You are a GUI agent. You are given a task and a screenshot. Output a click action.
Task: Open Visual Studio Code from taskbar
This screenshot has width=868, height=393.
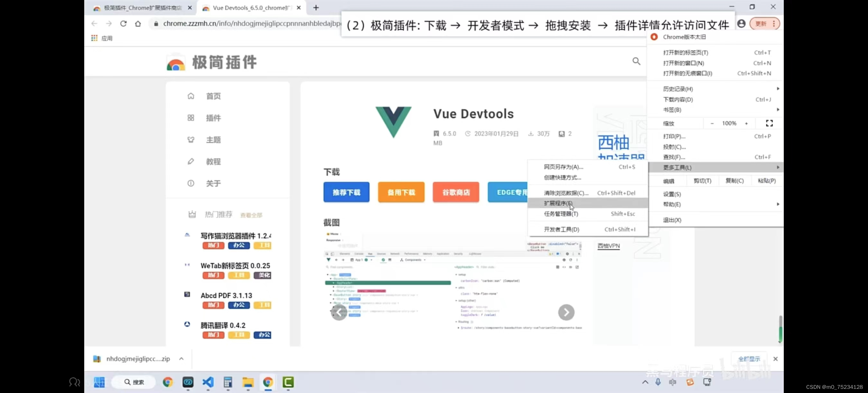(x=208, y=382)
